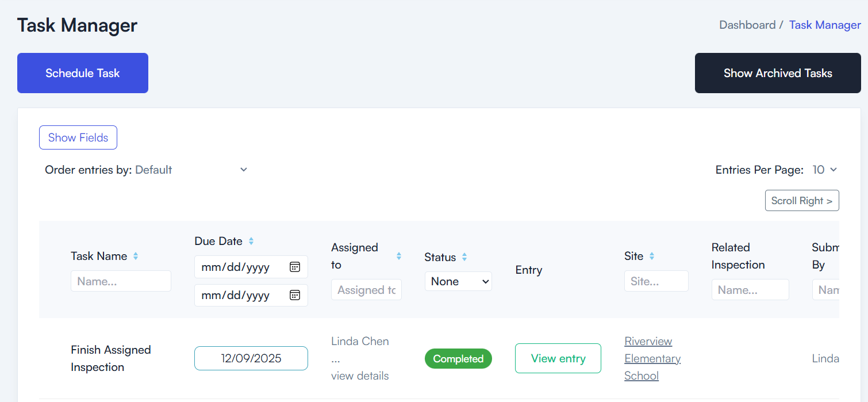This screenshot has height=402, width=868.
Task: Show Archived Tasks
Action: (778, 73)
